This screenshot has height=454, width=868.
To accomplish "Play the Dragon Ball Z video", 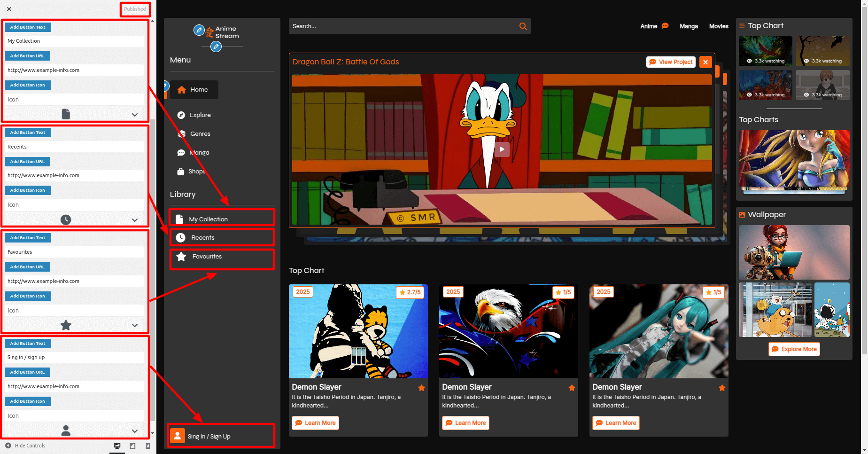I will (502, 149).
